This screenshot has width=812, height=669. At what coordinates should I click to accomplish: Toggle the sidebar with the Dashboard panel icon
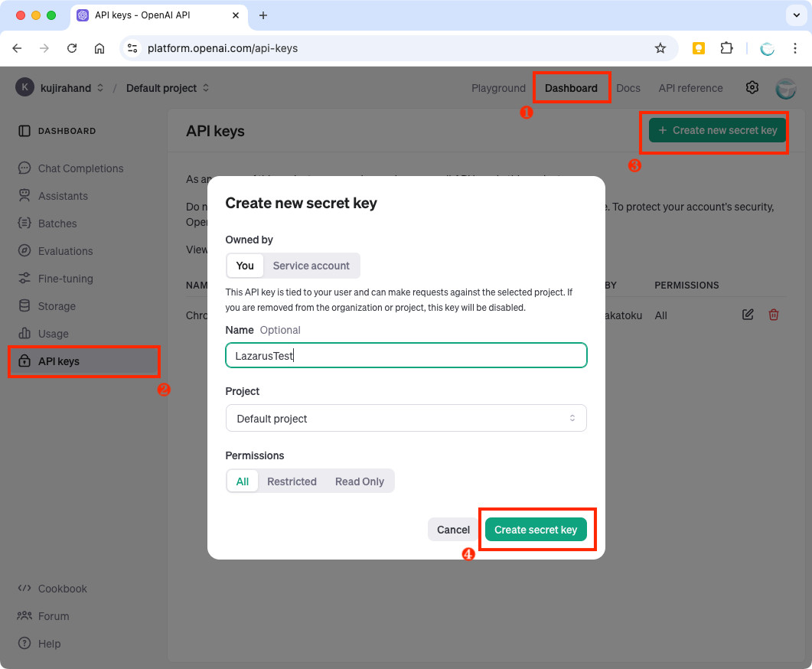24,131
